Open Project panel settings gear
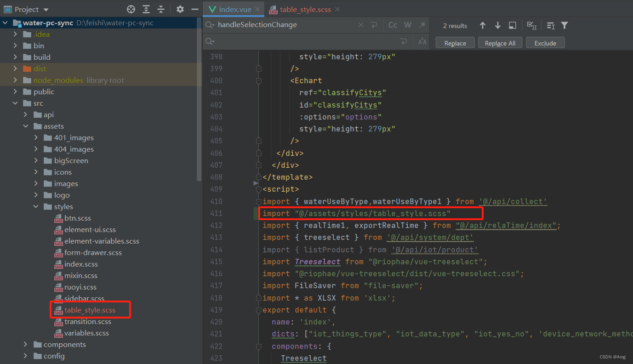 point(180,9)
